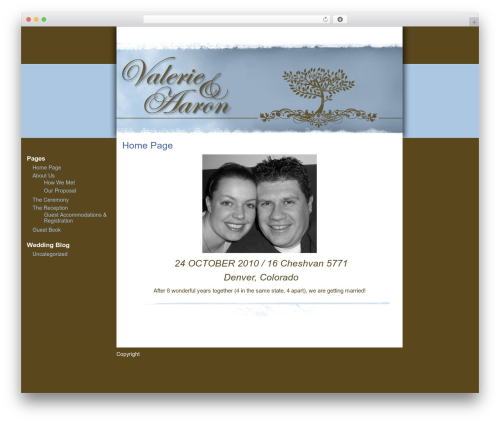Click the 'After 8 wonderful years together' sentence
The height and width of the screenshot is (423, 500).
pos(259,291)
